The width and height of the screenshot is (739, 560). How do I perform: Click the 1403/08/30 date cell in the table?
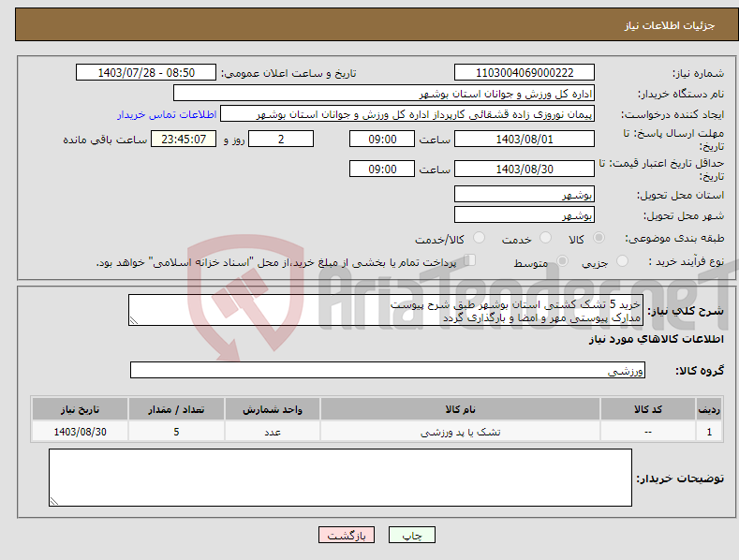coord(80,432)
